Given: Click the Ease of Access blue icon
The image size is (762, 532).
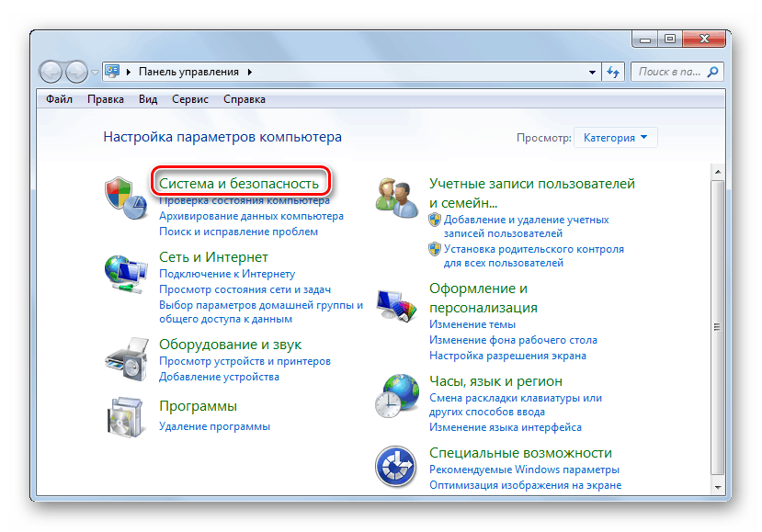Looking at the screenshot, I should pos(397,467).
